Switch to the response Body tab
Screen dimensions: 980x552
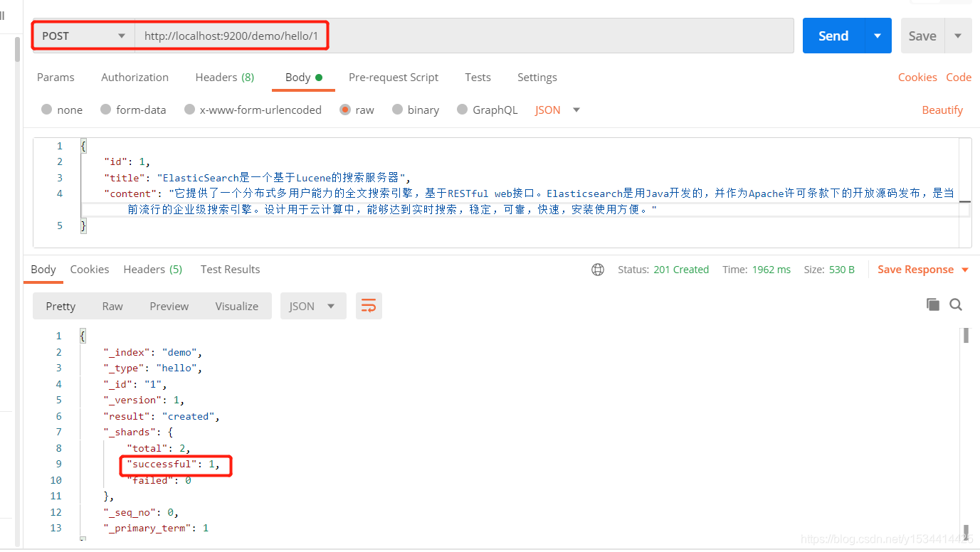pos(43,269)
